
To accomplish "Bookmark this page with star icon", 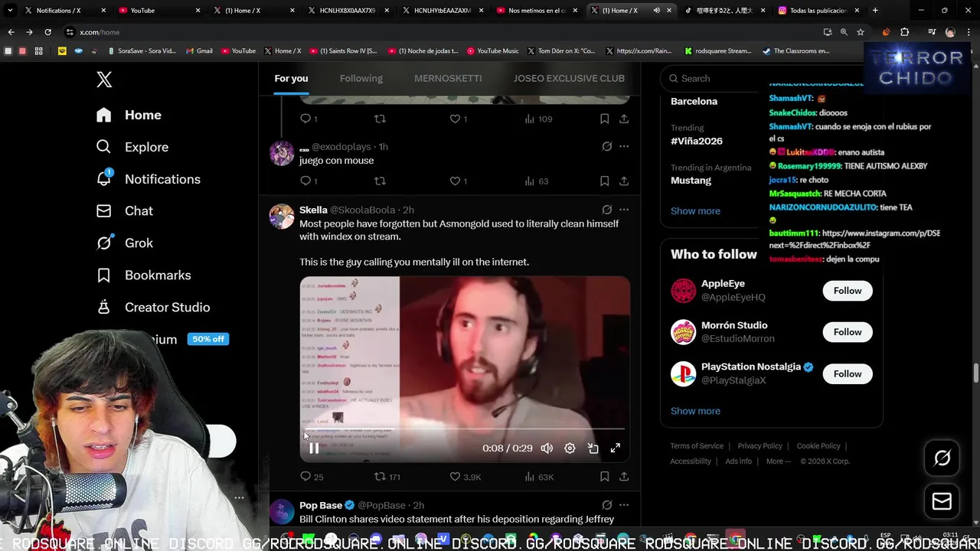I will [x=861, y=32].
